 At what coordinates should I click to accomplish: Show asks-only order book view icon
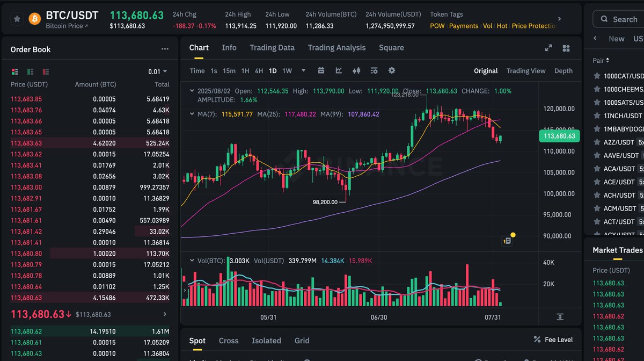click(46, 71)
